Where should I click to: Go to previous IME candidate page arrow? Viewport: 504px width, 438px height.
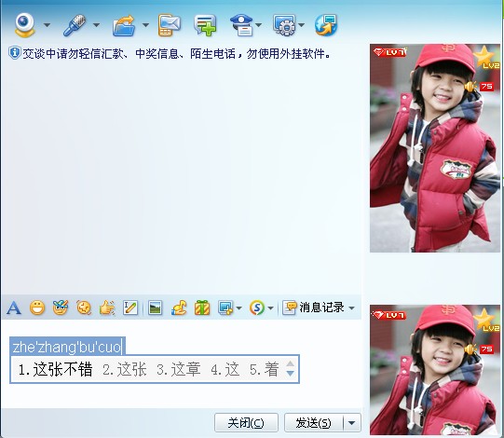(x=290, y=363)
